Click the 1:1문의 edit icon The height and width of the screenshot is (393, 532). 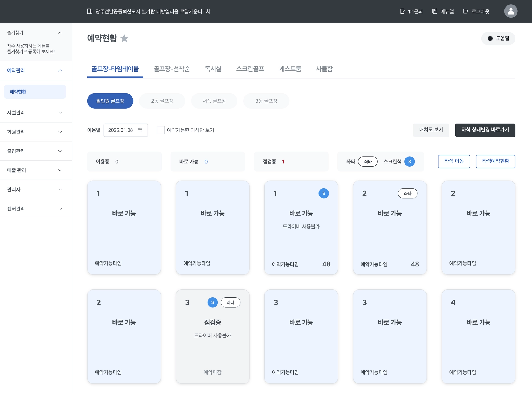pyautogui.click(x=402, y=11)
